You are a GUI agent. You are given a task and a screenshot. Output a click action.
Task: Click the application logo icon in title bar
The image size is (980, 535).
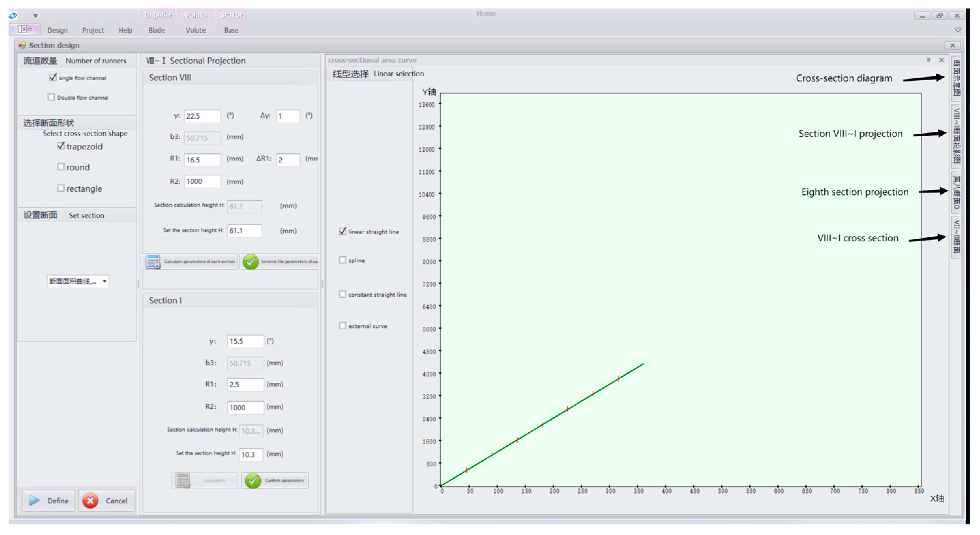tap(13, 16)
